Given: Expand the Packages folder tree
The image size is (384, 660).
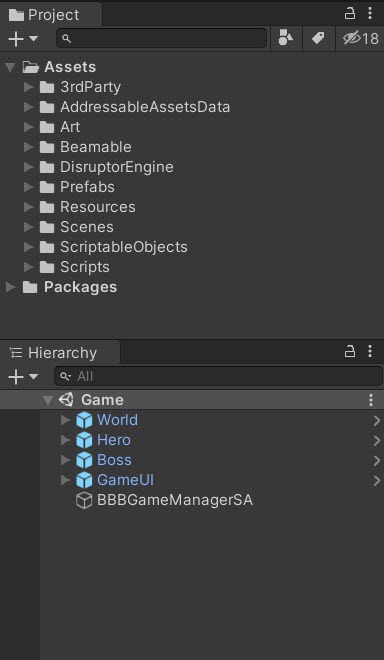Looking at the screenshot, I should [x=11, y=287].
